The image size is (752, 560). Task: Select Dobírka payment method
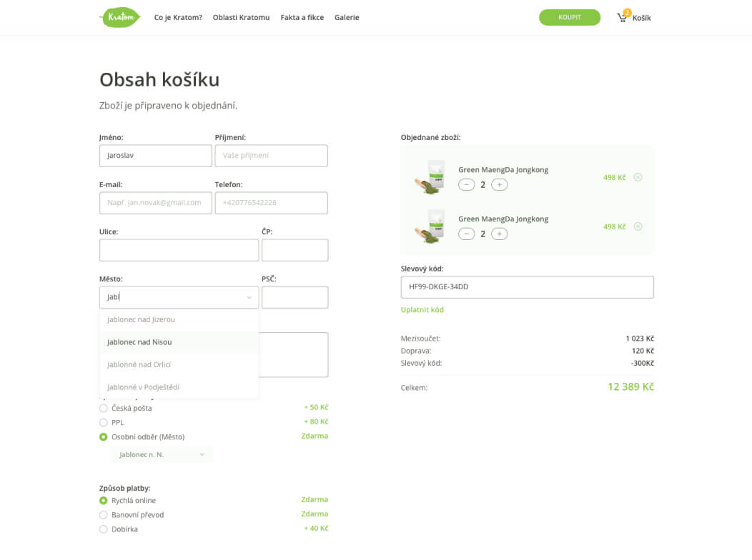[104, 529]
